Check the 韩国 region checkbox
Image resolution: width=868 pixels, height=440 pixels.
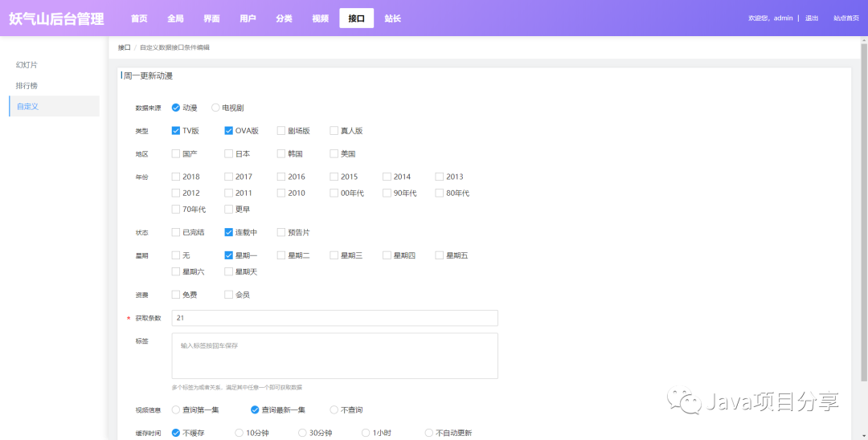(x=281, y=153)
